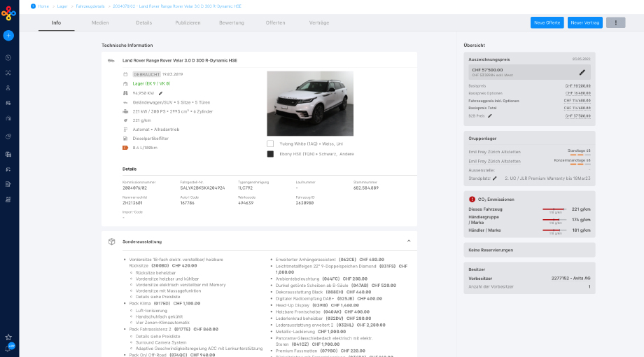
Task: Click Standtage 68 value
Action: click(579, 150)
